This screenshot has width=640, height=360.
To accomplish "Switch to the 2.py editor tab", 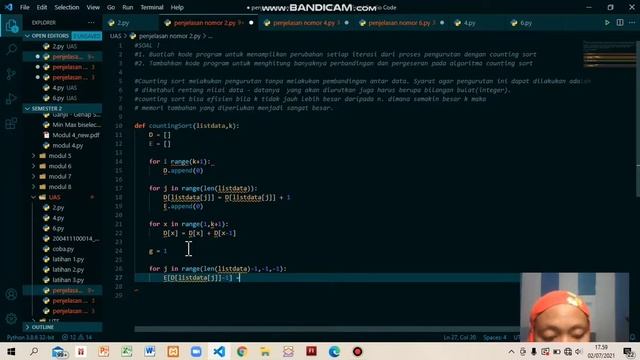I will [x=122, y=23].
